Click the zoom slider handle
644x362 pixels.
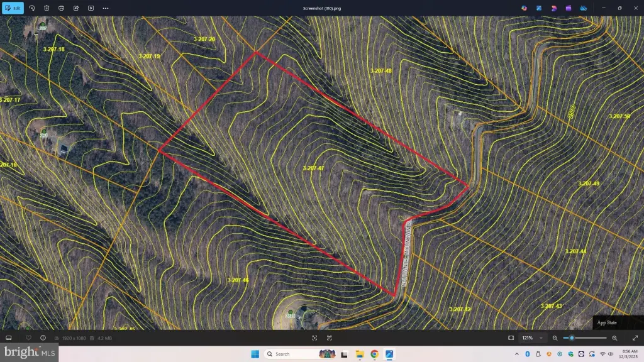click(x=572, y=338)
